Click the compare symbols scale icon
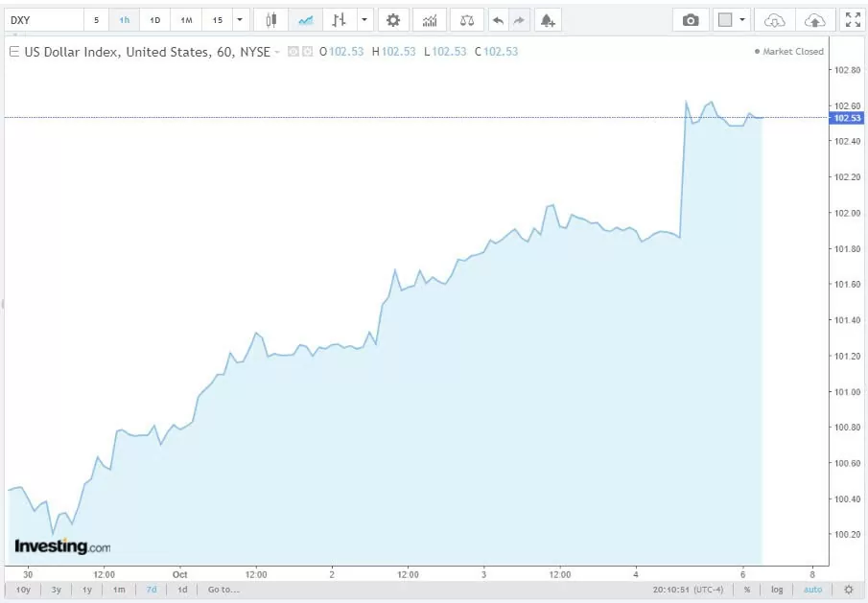The width and height of the screenshot is (868, 603). (466, 20)
